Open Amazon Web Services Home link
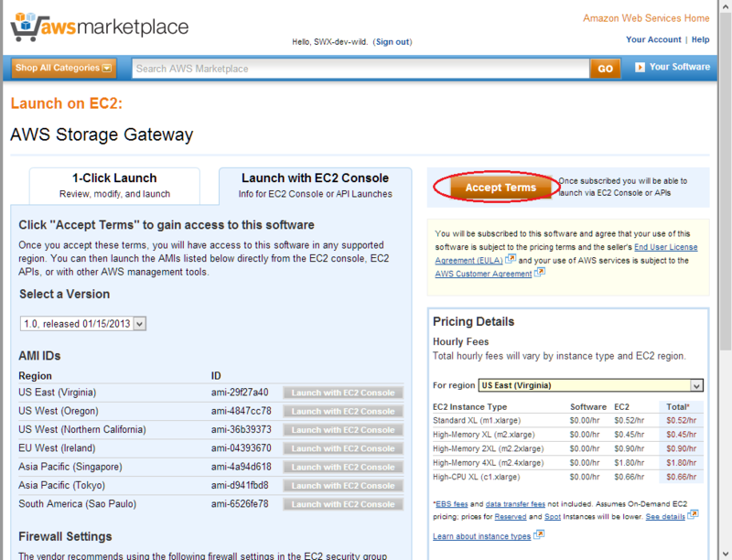The image size is (732, 560). [x=646, y=18]
